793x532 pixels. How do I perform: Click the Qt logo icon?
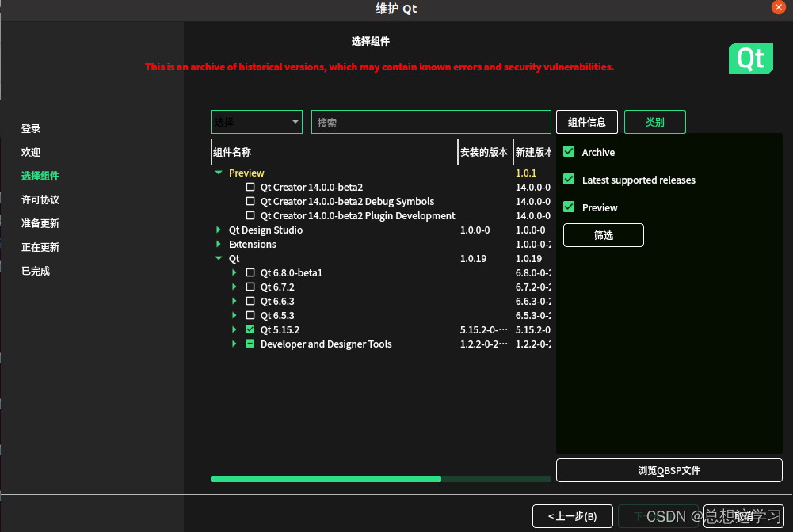[x=749, y=59]
